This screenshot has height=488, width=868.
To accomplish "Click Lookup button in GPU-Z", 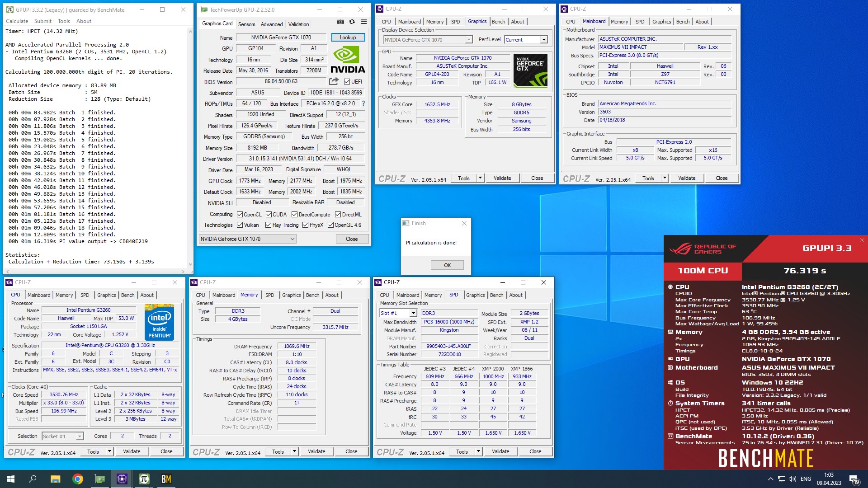I will coord(348,38).
